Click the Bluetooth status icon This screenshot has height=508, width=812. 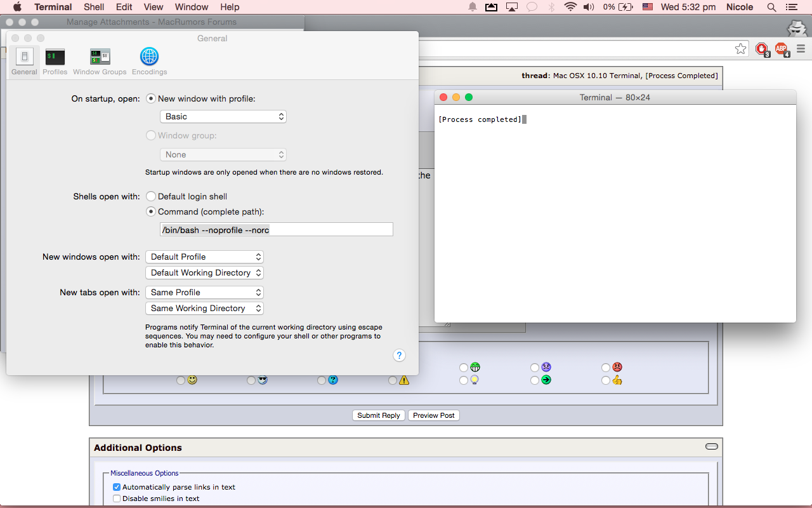pyautogui.click(x=551, y=7)
